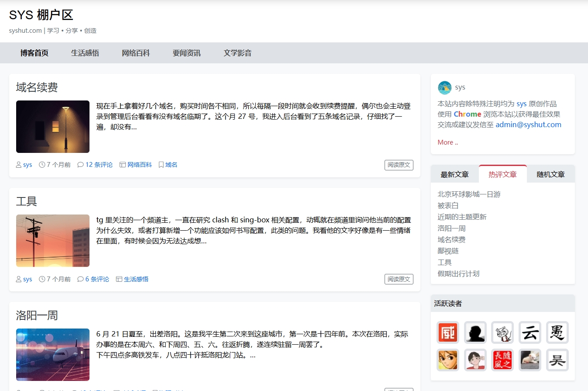Click the sys avatar image in the sidebar
This screenshot has height=391, width=588.
pyautogui.click(x=444, y=87)
